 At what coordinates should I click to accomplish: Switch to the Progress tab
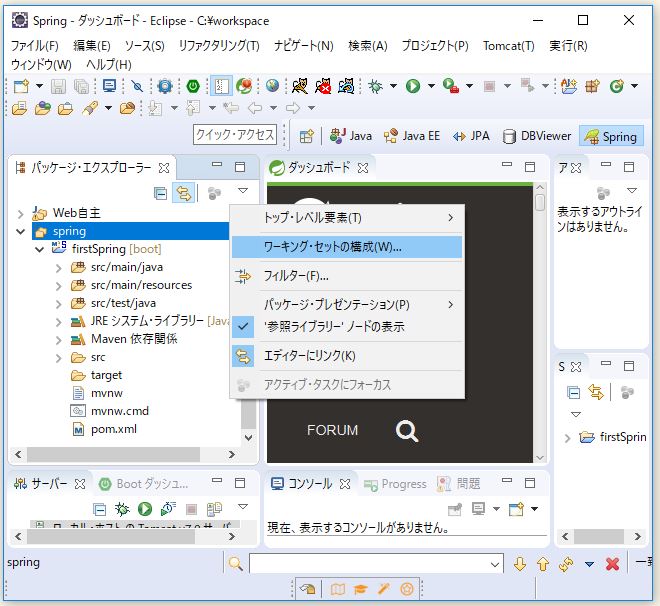(395, 484)
